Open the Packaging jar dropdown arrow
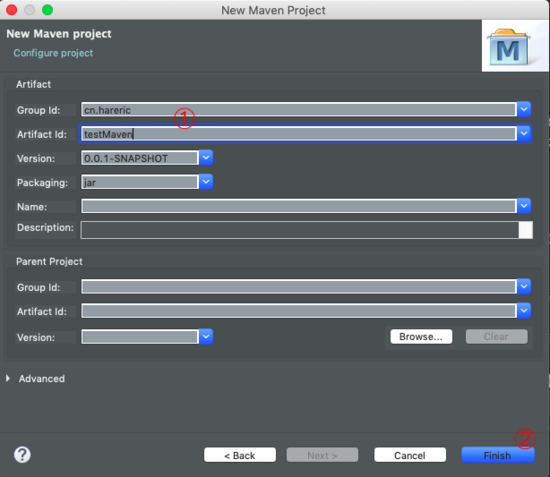 point(206,182)
